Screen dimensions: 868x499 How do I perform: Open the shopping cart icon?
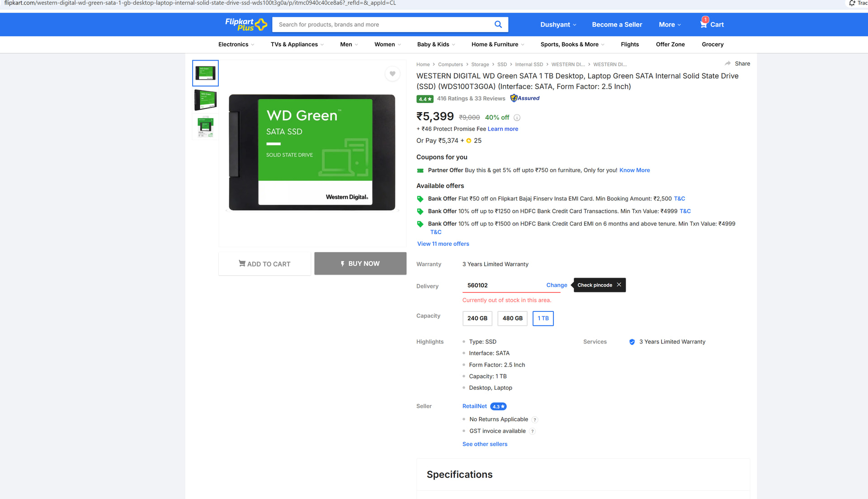coord(704,24)
